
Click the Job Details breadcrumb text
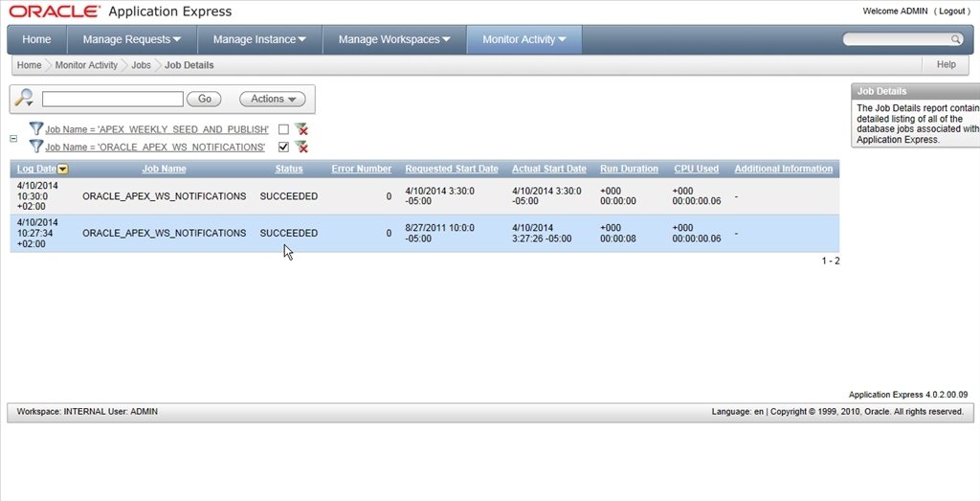[x=189, y=65]
